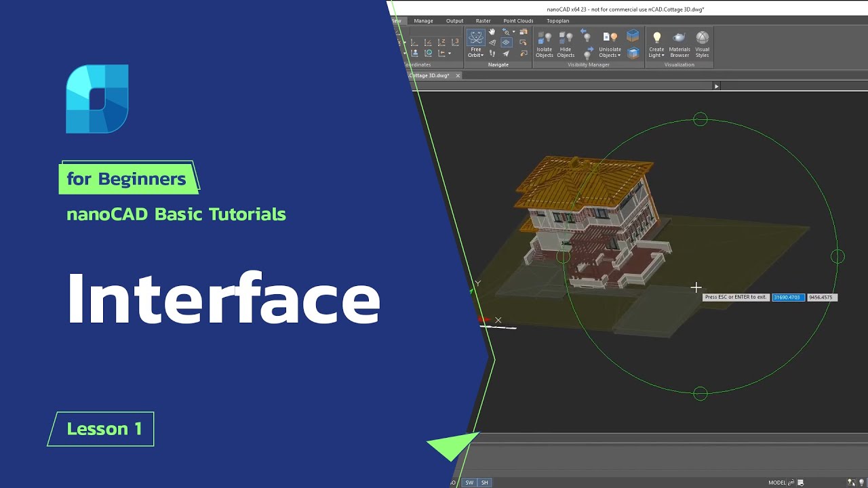The height and width of the screenshot is (488, 868).
Task: Click the bottom orbit circle handle
Action: (x=701, y=393)
